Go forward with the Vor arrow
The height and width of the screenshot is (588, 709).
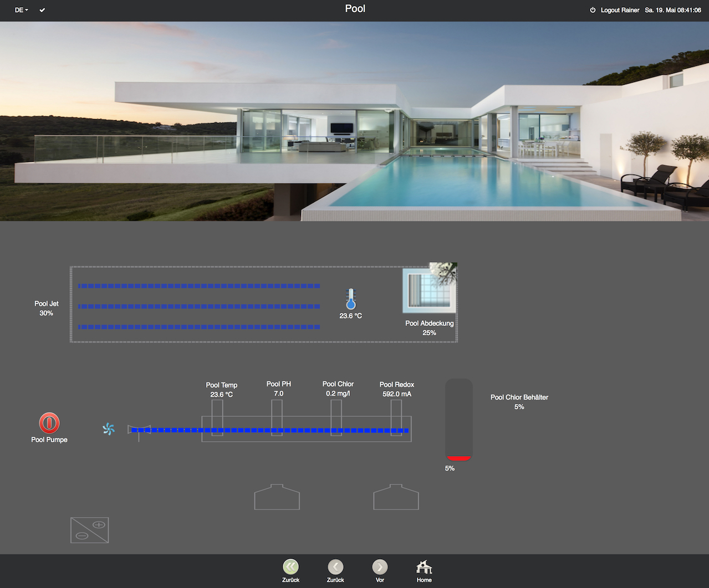tap(380, 567)
